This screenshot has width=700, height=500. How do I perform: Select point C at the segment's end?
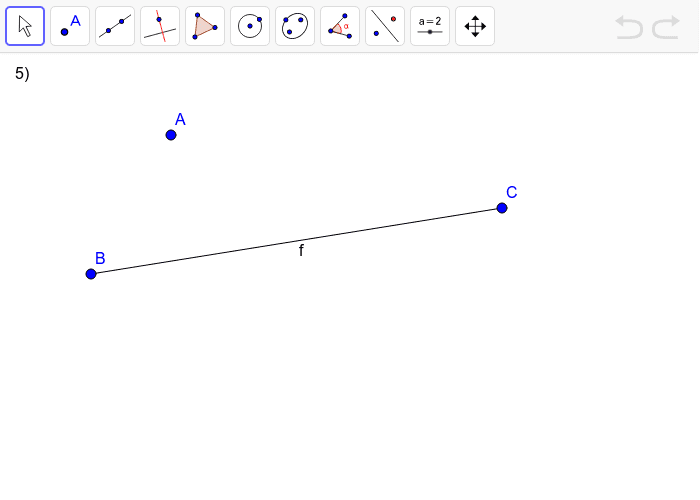pyautogui.click(x=502, y=208)
